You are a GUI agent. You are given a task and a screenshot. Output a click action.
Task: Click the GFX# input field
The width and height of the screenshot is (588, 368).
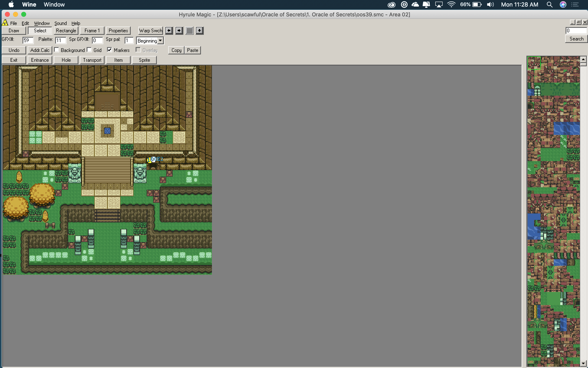28,40
